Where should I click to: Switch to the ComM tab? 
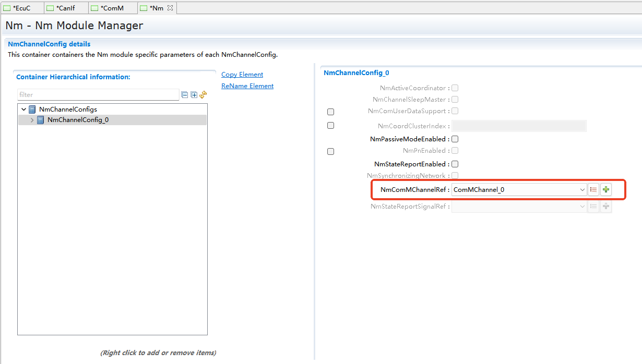point(112,8)
